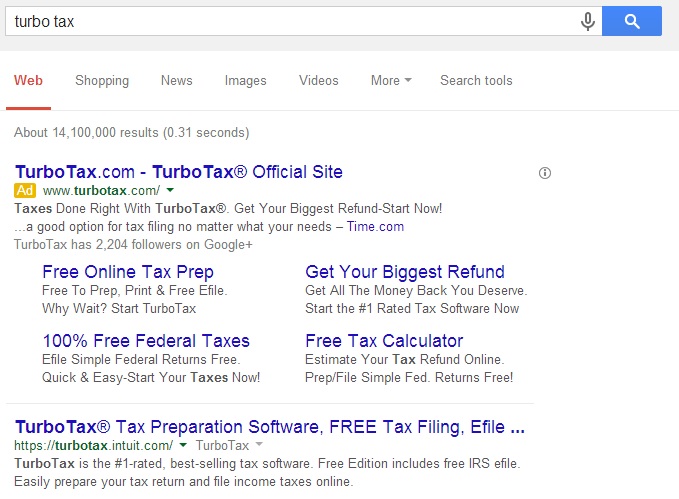Click 'Efile Simple Federal Returns Free.' text
The image size is (679, 499).
141,359
